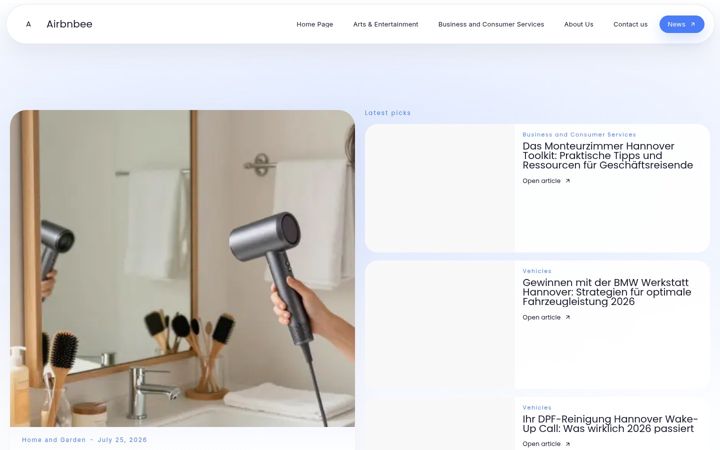This screenshot has height=450, width=720.
Task: Open the Airbnbee site title
Action: (x=69, y=24)
